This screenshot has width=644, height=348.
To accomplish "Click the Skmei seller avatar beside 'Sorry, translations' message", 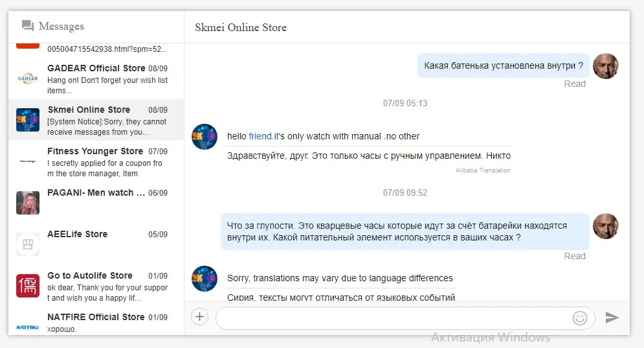I will tap(204, 279).
